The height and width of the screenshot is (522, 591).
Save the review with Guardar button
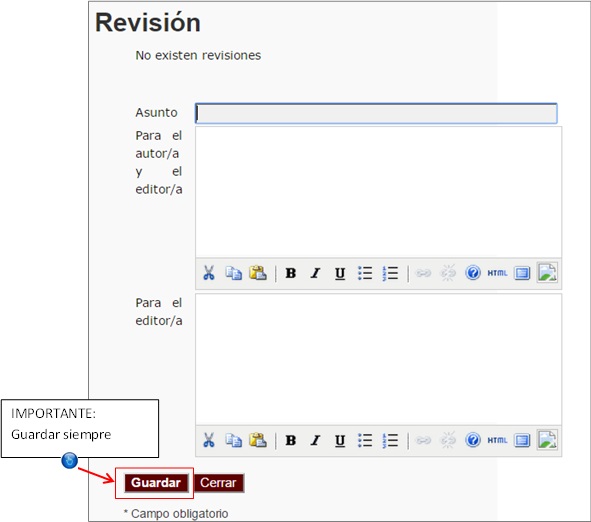coord(156,483)
